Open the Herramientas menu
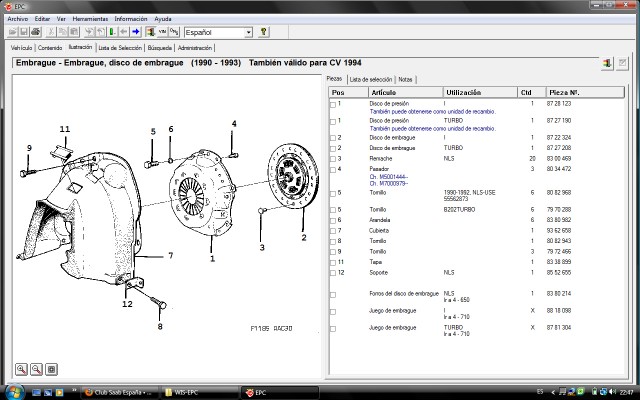 click(x=90, y=19)
